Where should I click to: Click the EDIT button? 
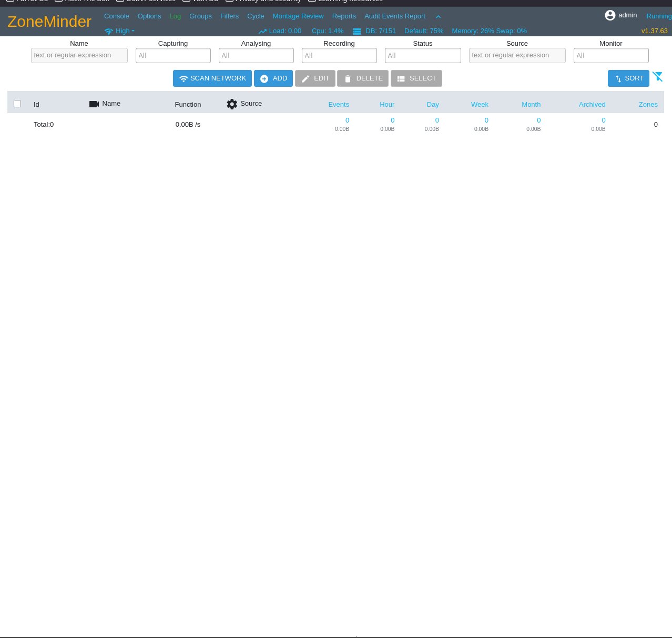tap(315, 78)
